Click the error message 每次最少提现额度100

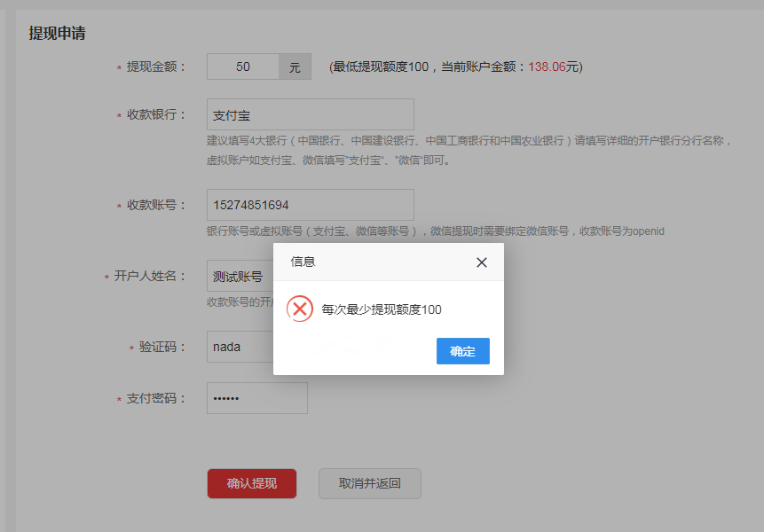[382, 309]
